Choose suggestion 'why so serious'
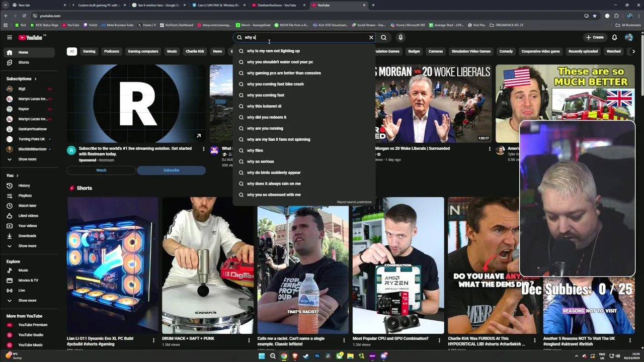 click(304, 161)
